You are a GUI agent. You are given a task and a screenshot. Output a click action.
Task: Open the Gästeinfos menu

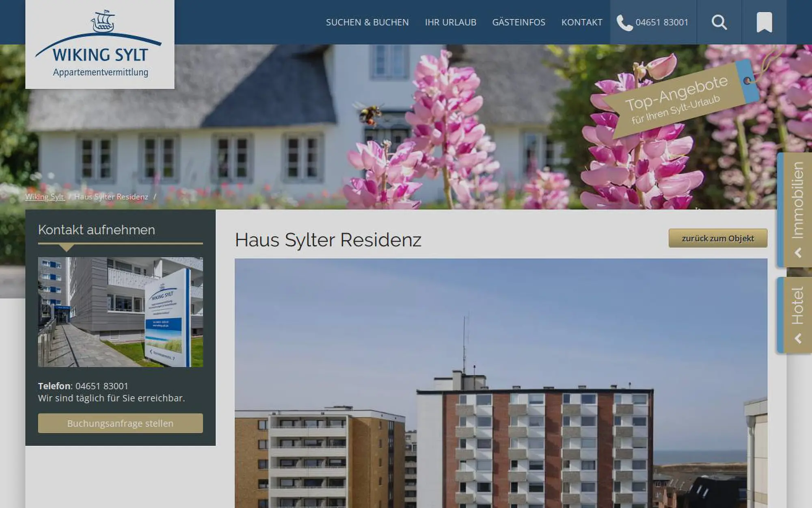[518, 22]
